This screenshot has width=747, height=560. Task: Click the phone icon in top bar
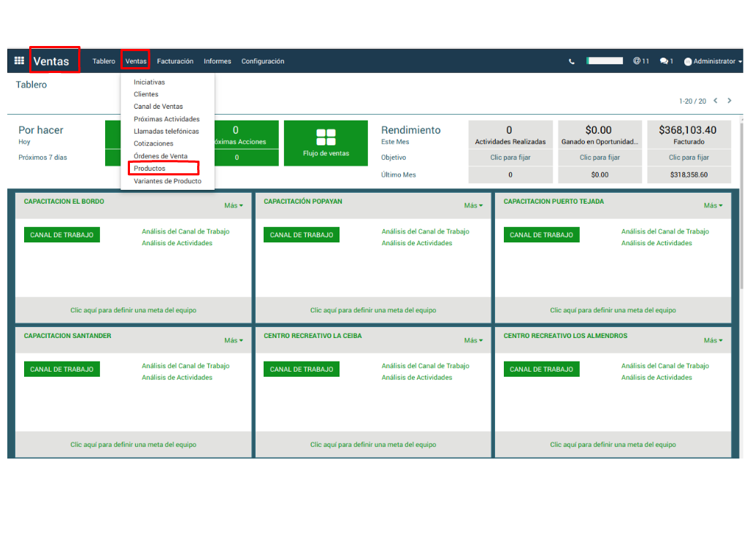[572, 62]
